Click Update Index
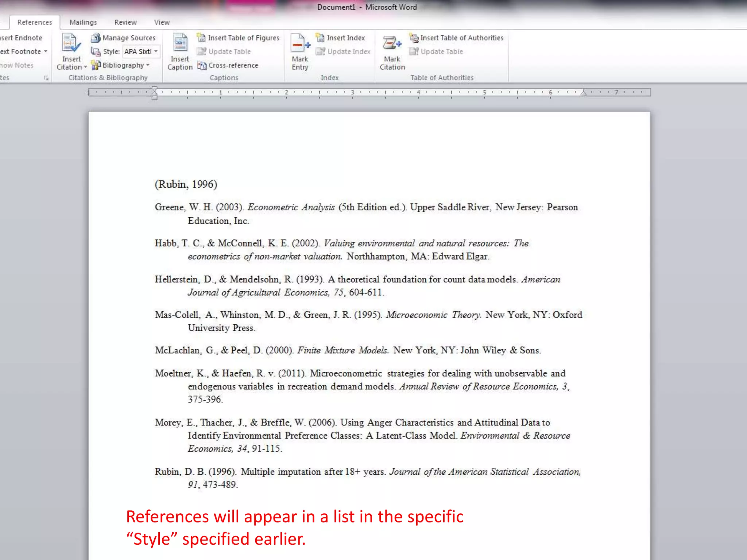 (343, 51)
